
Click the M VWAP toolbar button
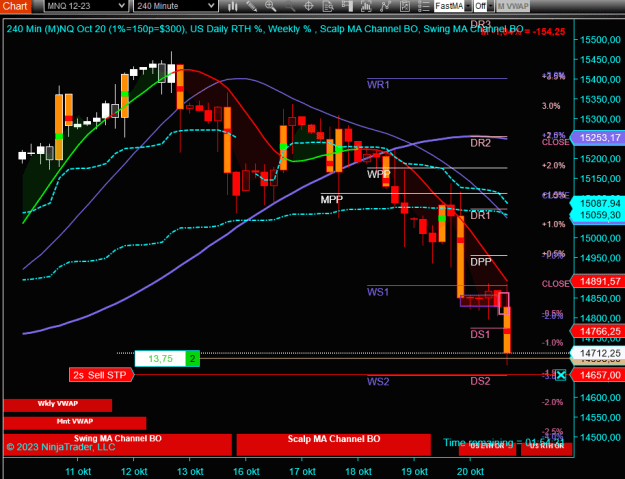[513, 6]
